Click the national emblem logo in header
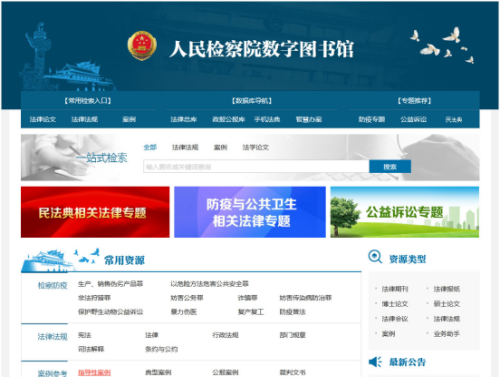 tap(142, 46)
